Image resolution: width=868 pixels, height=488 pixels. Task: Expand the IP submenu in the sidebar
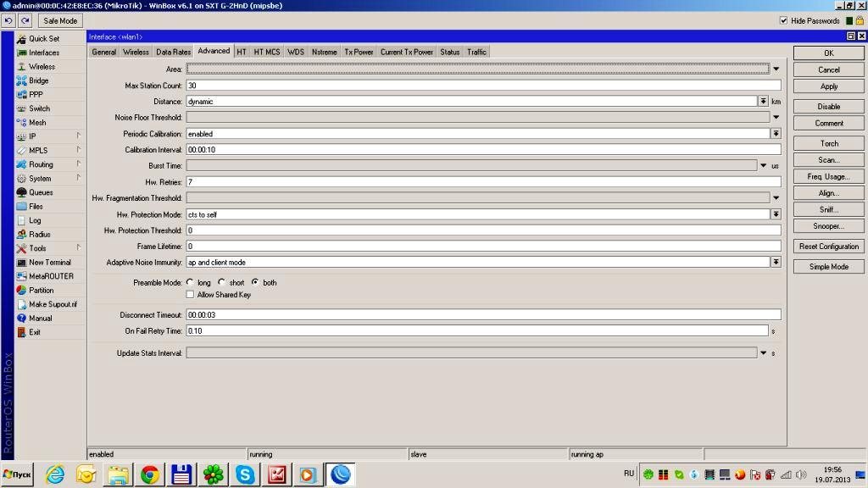tap(79, 136)
